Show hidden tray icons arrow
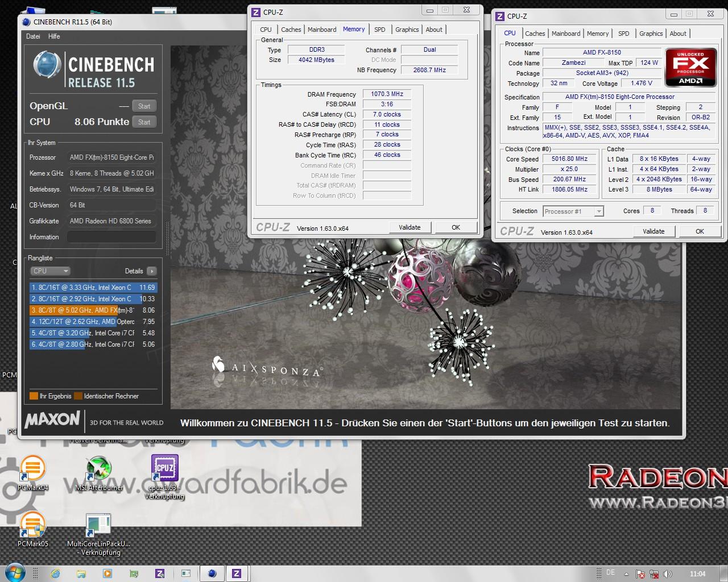 point(626,574)
